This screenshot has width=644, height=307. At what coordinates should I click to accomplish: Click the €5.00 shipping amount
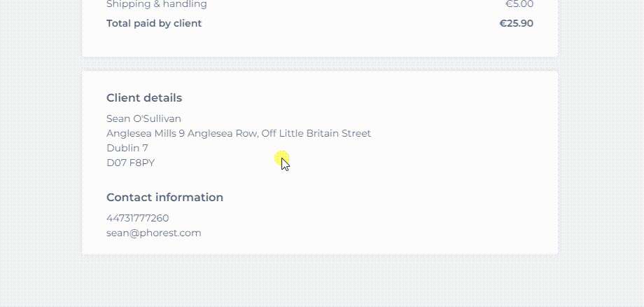(x=519, y=4)
